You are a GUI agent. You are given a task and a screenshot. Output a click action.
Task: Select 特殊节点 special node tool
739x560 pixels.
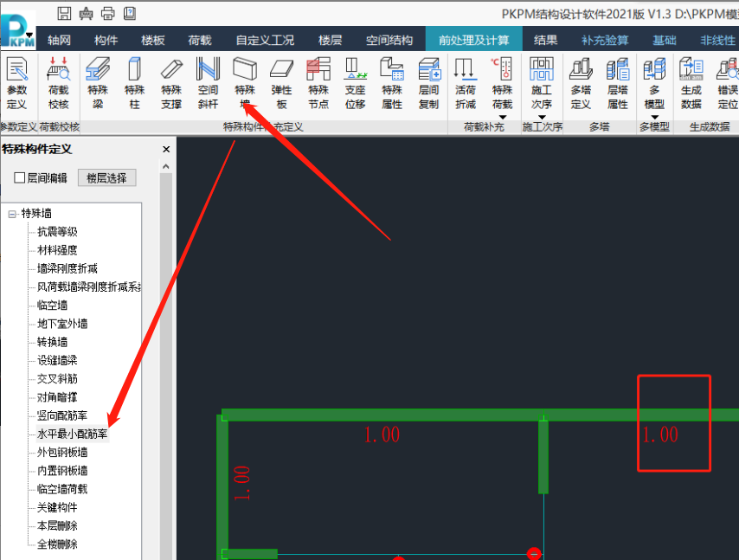pos(318,83)
